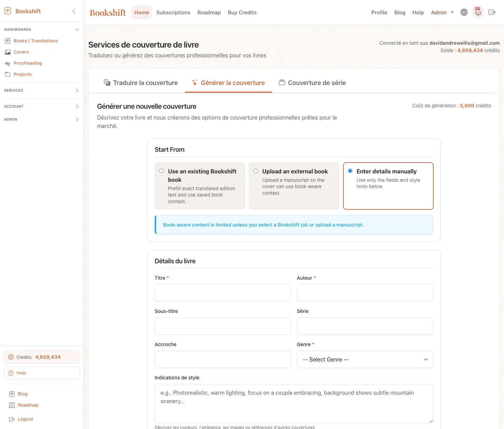Screen dimensions: 504x429
Task: Open the Help link in top bar
Action: click(418, 12)
